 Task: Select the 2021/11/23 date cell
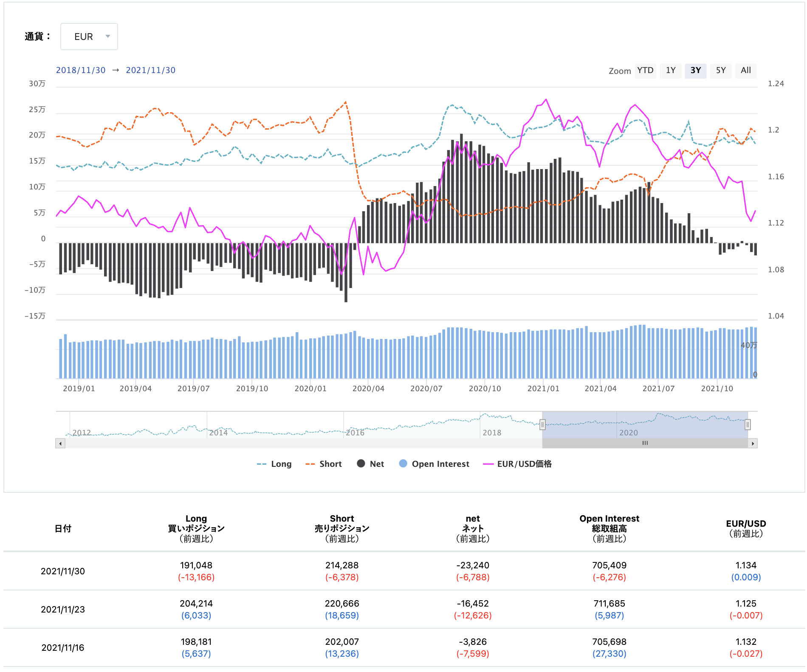(x=63, y=610)
